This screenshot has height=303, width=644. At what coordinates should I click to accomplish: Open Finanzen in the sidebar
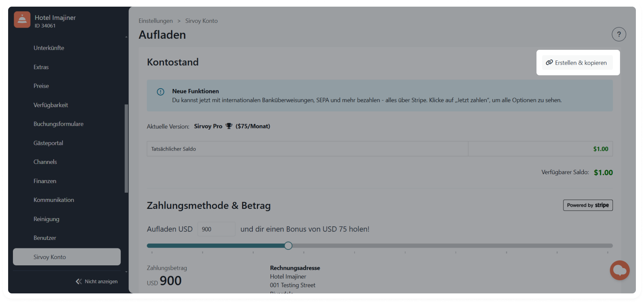pos(45,181)
